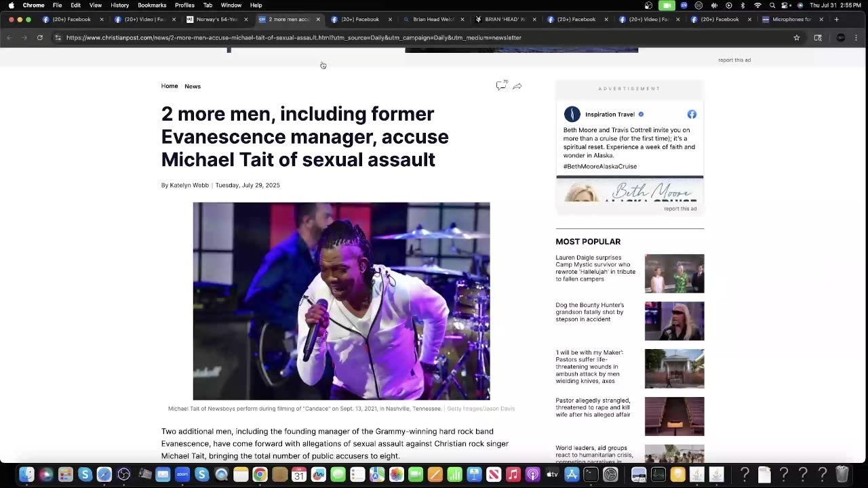Open Spotlight search in menu bar
The height and width of the screenshot is (488, 868).
772,5
